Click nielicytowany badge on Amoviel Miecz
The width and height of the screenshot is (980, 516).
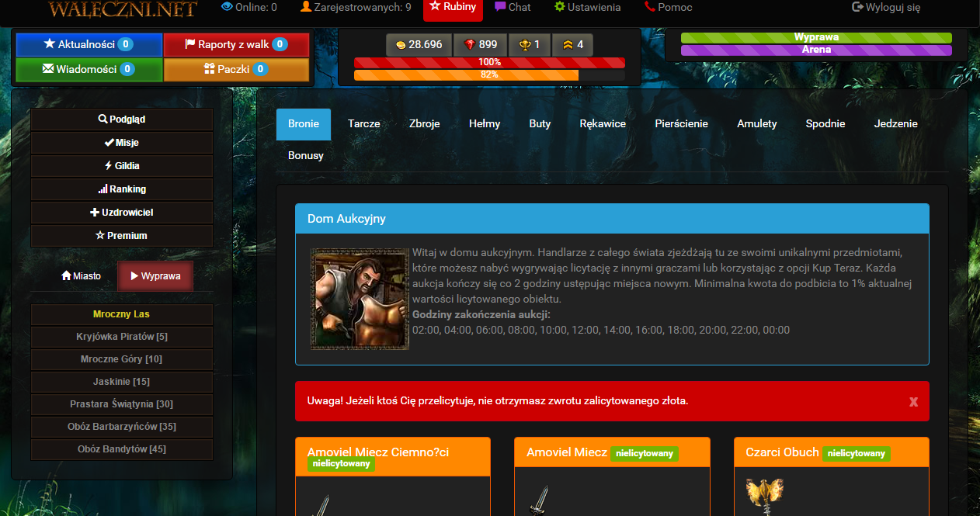(x=645, y=453)
